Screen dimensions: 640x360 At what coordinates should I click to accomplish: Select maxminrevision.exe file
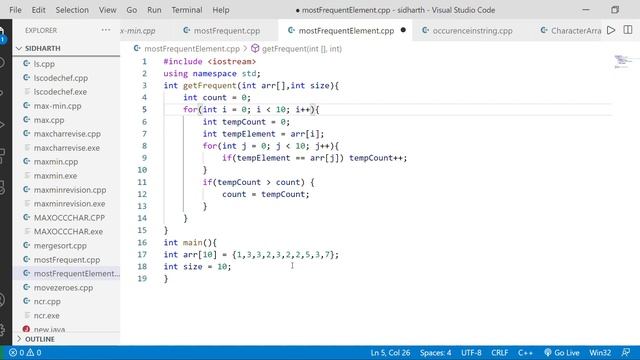point(69,204)
